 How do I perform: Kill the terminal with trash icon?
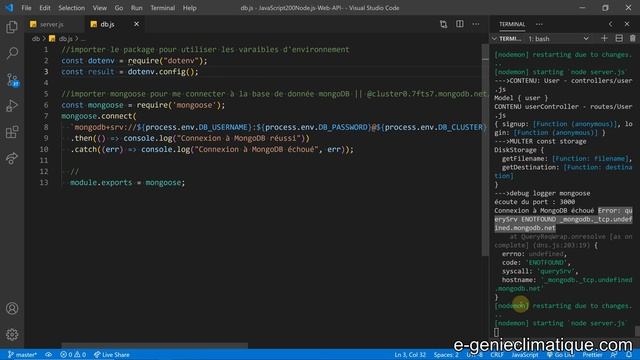[x=633, y=38]
